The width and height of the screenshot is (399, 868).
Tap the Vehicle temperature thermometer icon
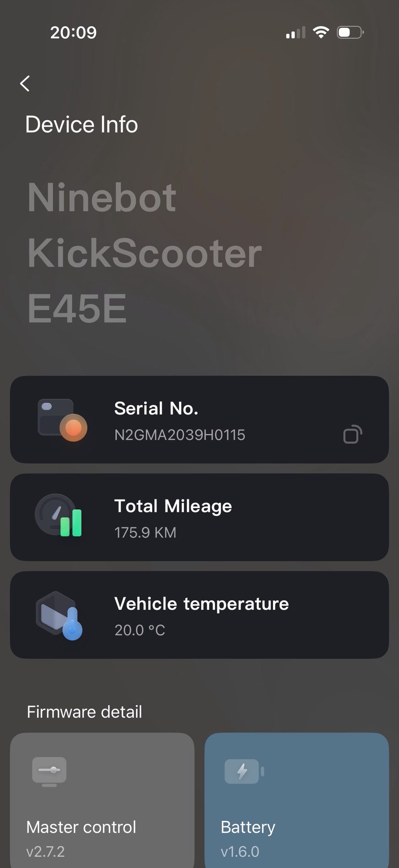(x=59, y=615)
